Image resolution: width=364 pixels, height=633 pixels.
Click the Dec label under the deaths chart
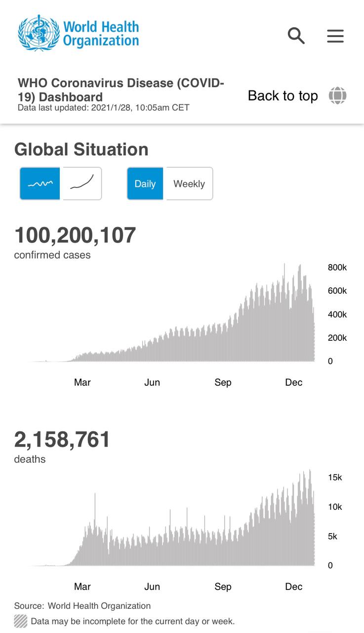pyautogui.click(x=294, y=587)
